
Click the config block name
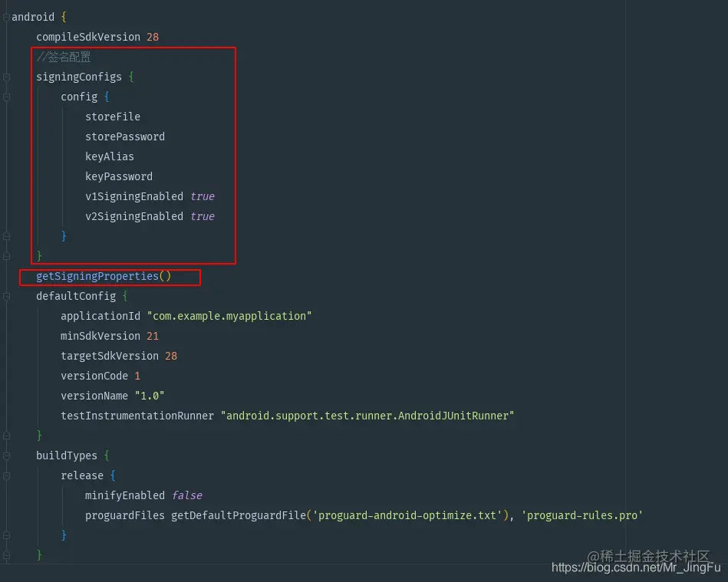coord(79,97)
